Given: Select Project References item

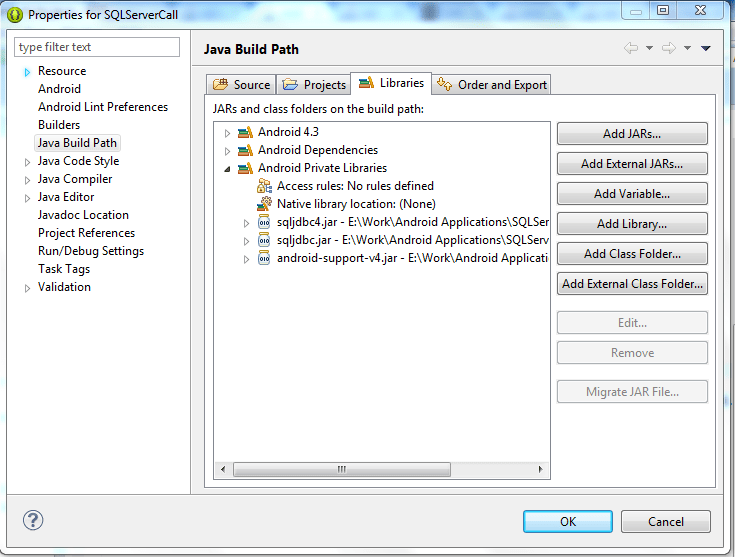Looking at the screenshot, I should 86,233.
